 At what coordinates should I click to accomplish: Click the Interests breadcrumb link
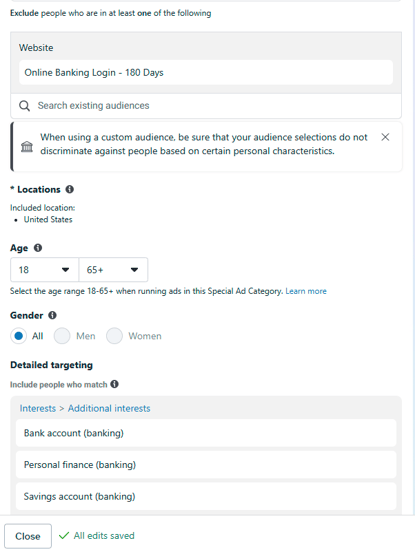click(38, 408)
